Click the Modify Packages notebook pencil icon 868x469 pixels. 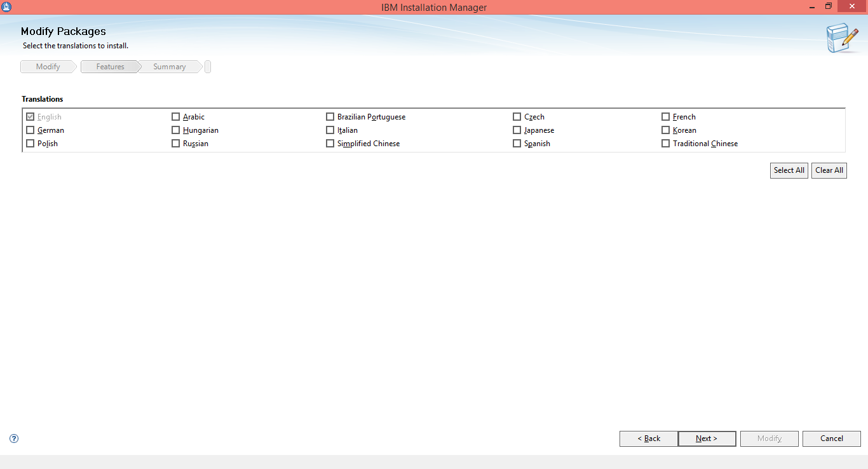tap(843, 38)
